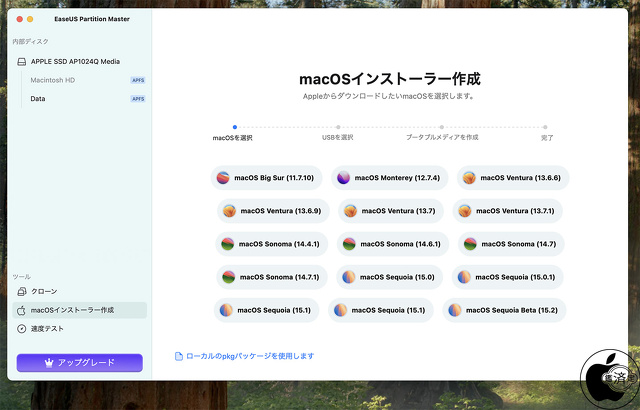Click the Sonoma (14.7) landscape icon
Screen dimensions: 640x410
[x=470, y=244]
